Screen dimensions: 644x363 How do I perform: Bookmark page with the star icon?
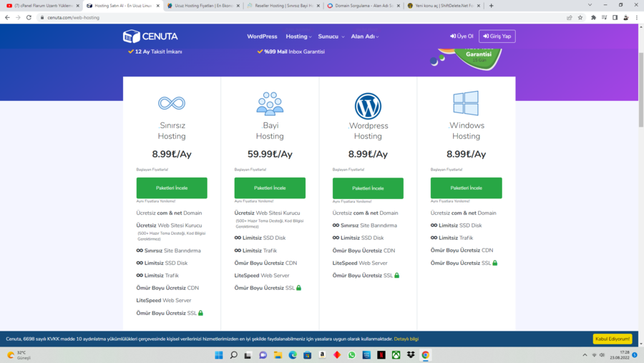coord(580,17)
